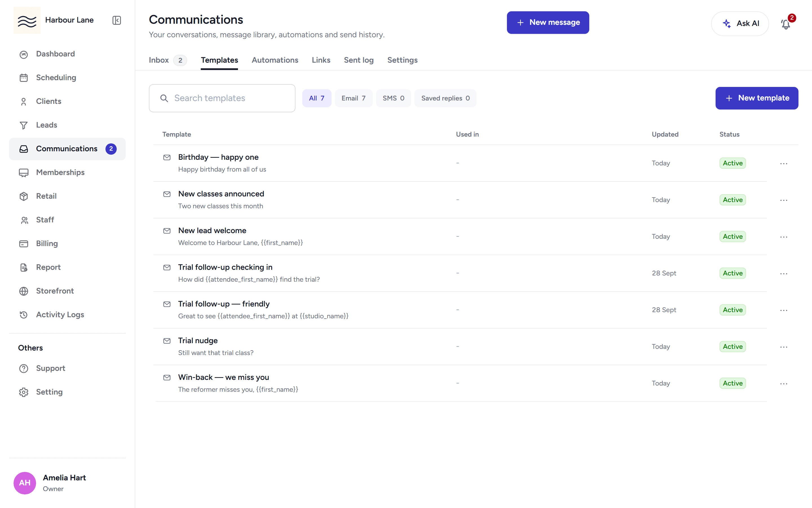The image size is (812, 508).
Task: Open the Setting gear page
Action: pos(67,392)
